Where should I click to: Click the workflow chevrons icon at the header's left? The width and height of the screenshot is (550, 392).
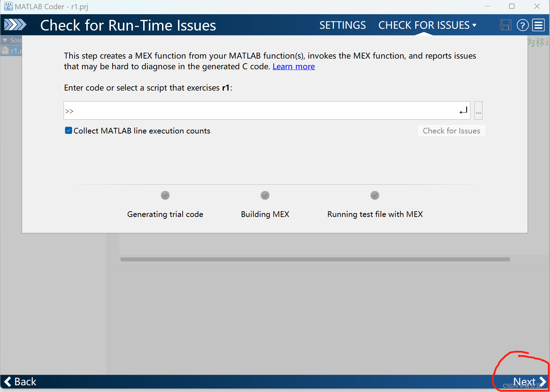click(15, 25)
